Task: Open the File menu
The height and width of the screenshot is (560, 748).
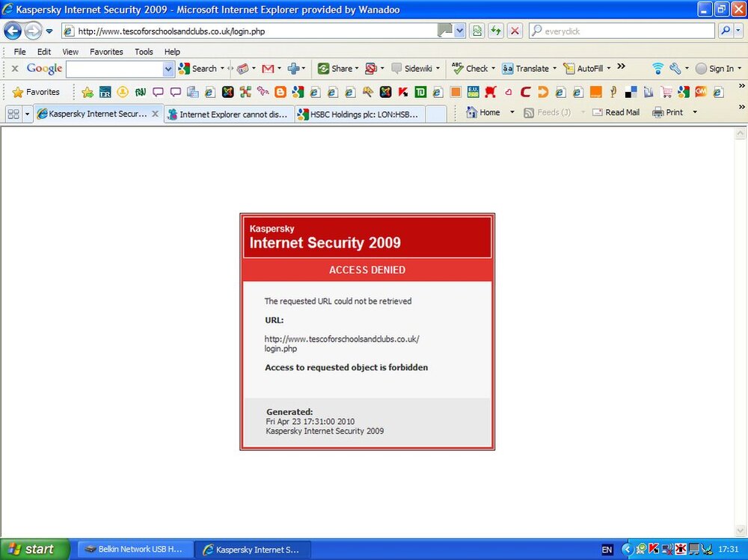Action: tap(19, 52)
